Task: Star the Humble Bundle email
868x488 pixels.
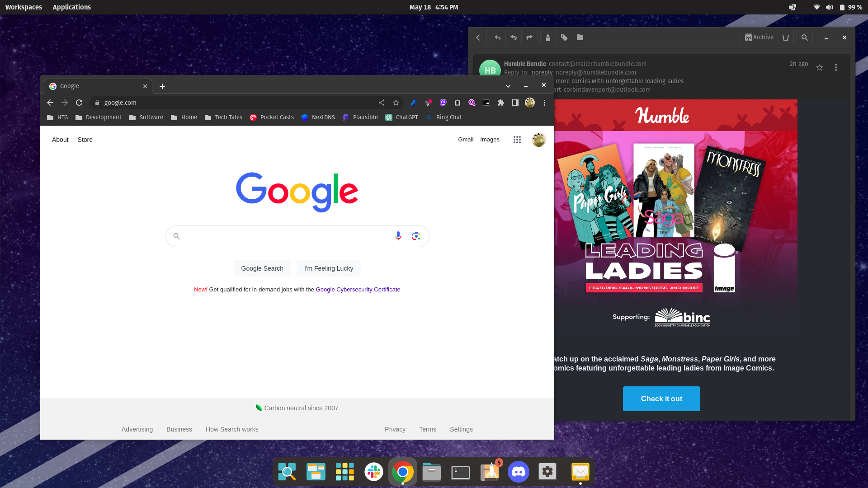Action: coord(820,67)
